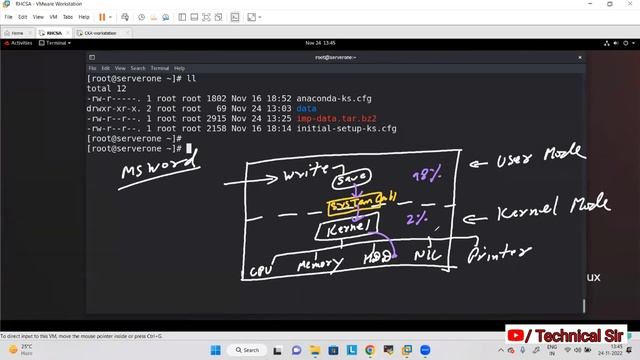Click initial-setup-ks.cfg in the listing
This screenshot has width=640, height=360.
coord(347,129)
